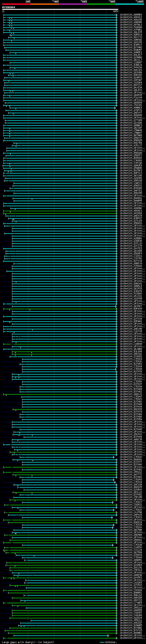The image size is (146, 644).
Task: Select hit label UniRef100_Q68ER8
Action: tap(131, 103)
